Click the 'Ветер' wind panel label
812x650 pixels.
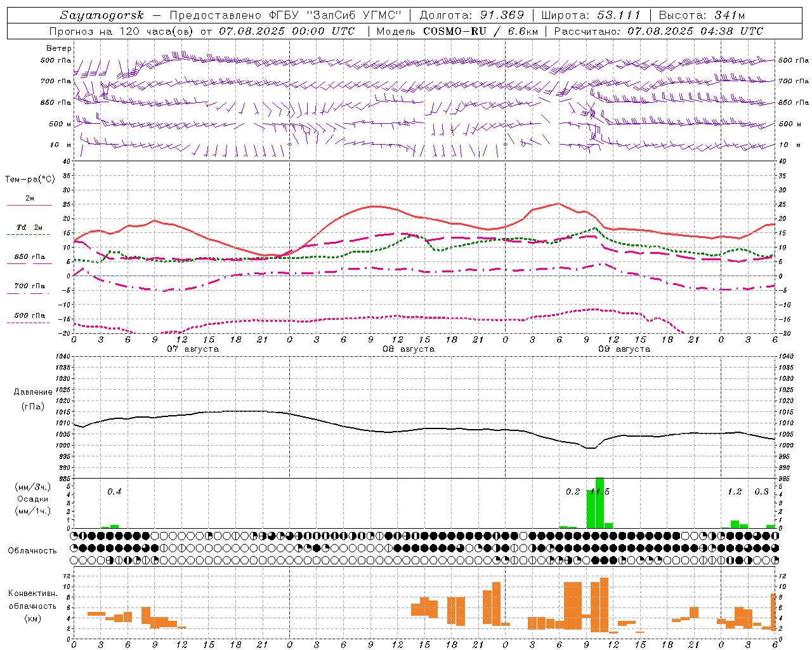pyautogui.click(x=59, y=48)
